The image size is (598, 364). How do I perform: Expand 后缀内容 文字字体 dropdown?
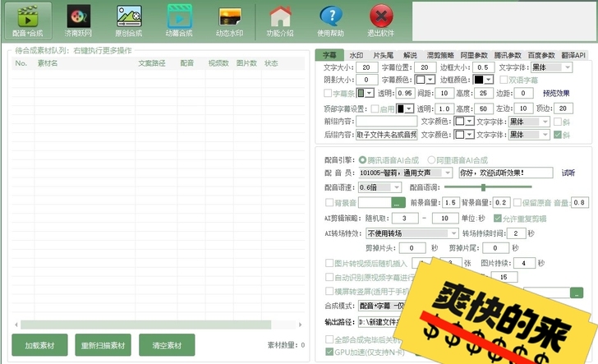pyautogui.click(x=529, y=135)
